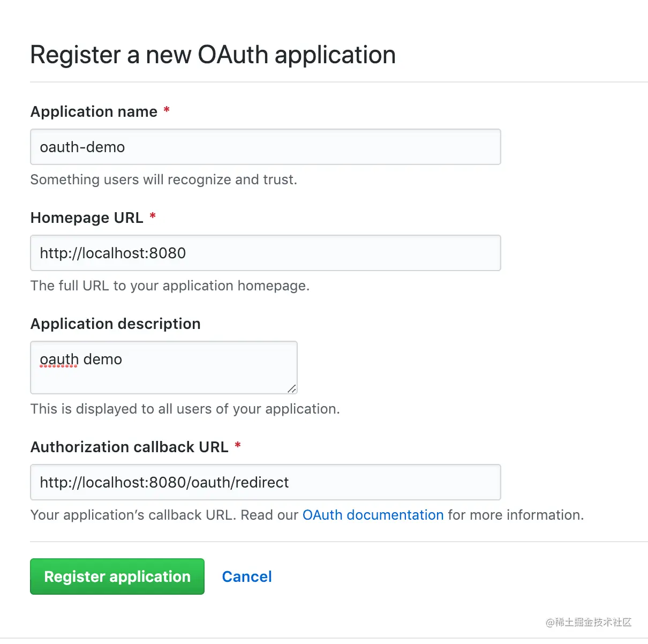Click the Register a new OAuth application heading

pos(213,55)
